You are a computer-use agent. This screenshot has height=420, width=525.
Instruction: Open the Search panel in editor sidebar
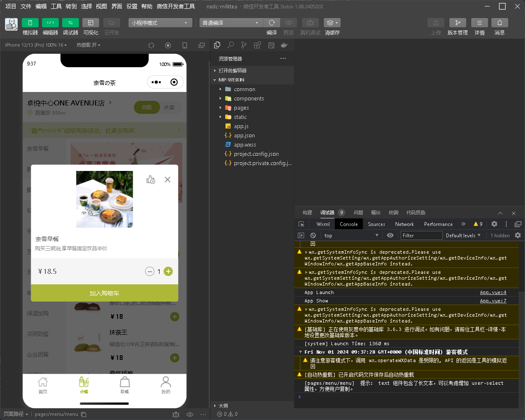[231, 45]
